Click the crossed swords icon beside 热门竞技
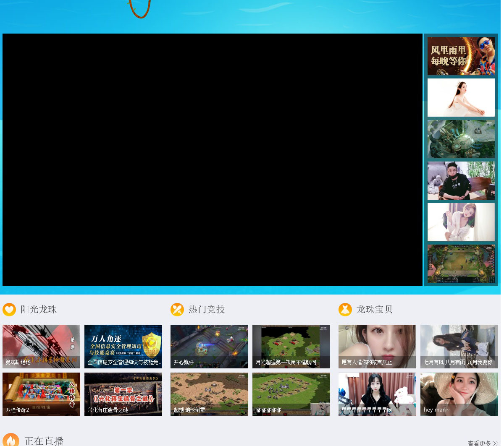 click(x=177, y=310)
